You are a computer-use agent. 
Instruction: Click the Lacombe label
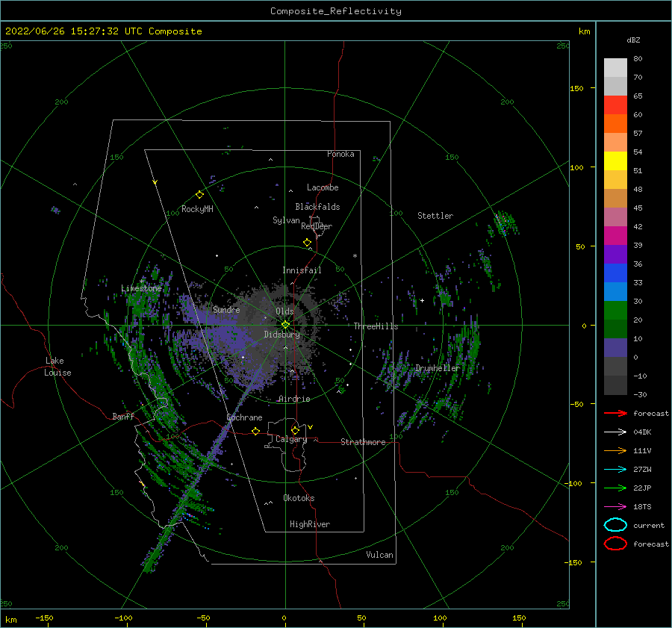323,187
